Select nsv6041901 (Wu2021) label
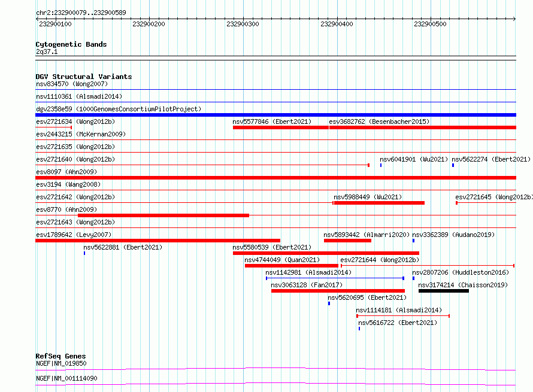The height and width of the screenshot is (392, 533). pos(414,159)
